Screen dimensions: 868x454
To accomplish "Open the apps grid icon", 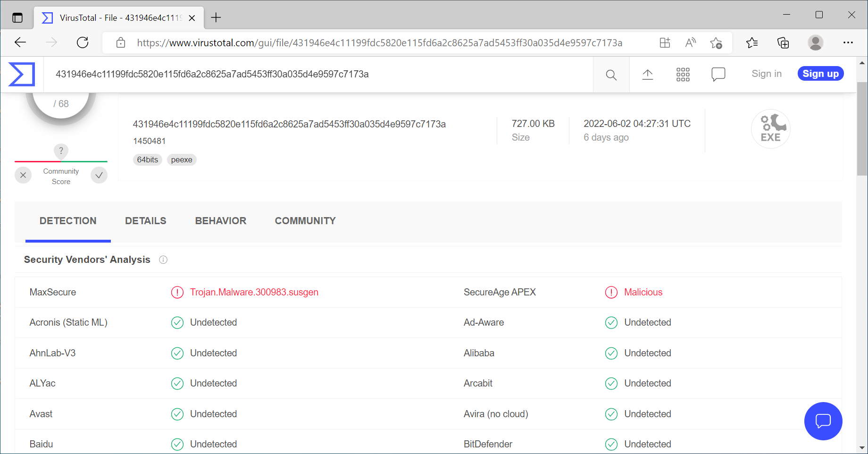I will (x=683, y=75).
